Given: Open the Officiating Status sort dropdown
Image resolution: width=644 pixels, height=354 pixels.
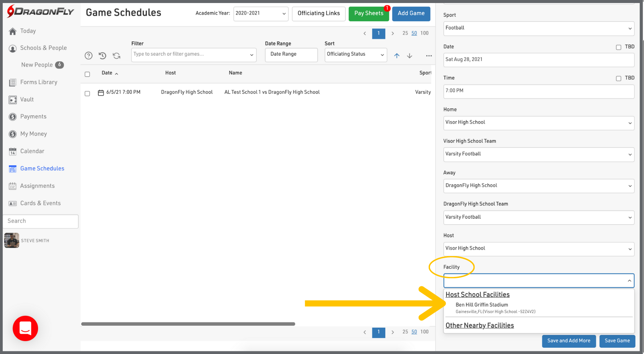Looking at the screenshot, I should pyautogui.click(x=355, y=54).
